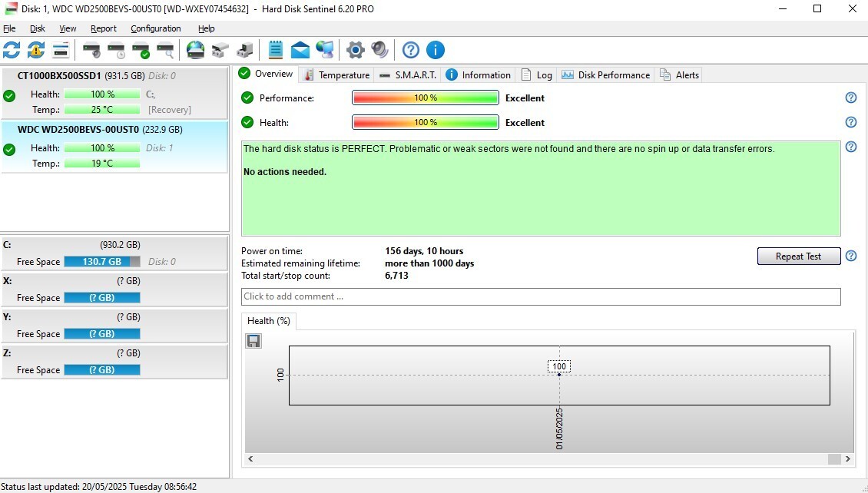Viewport: 868px width, 493px height.
Task: Switch to the Overview tab
Action: coord(267,74)
